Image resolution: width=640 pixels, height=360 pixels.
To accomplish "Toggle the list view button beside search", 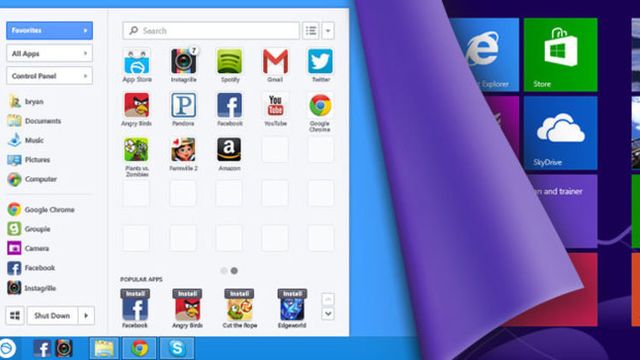I will (x=311, y=31).
